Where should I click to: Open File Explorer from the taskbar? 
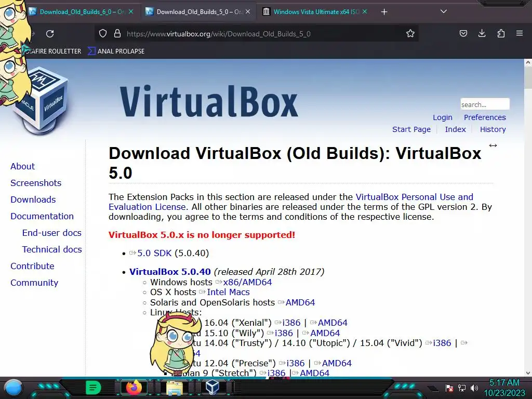click(175, 388)
